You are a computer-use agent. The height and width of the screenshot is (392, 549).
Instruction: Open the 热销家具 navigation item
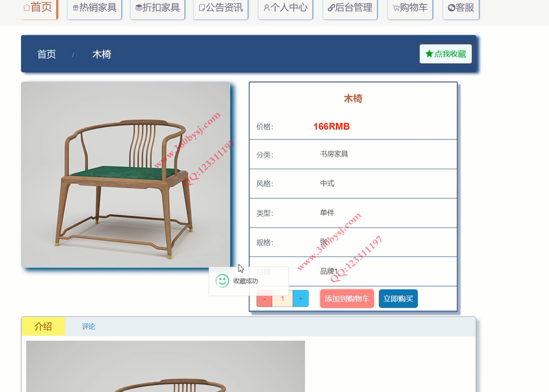pyautogui.click(x=95, y=8)
